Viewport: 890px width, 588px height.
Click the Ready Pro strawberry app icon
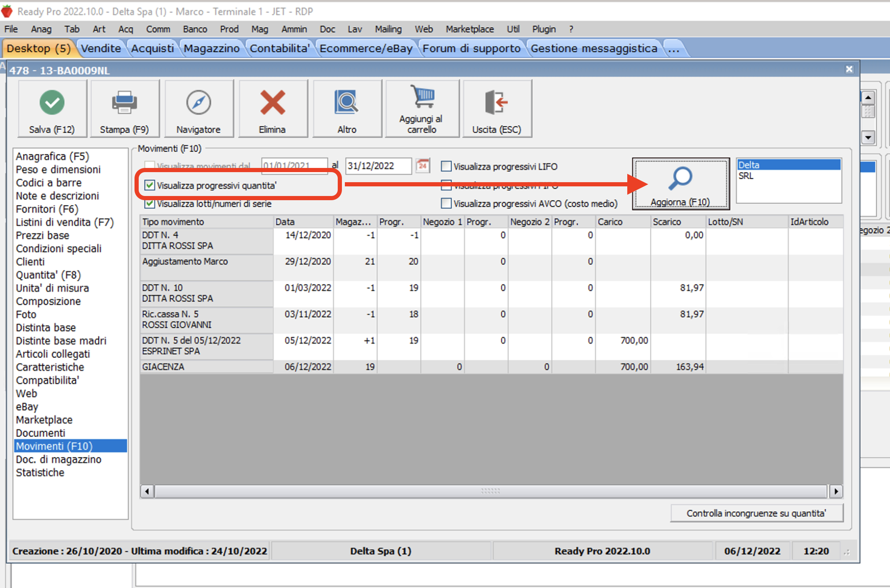(x=7, y=11)
